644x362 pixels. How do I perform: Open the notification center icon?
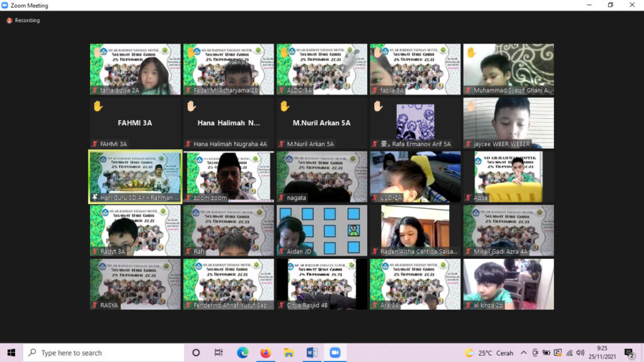[628, 353]
